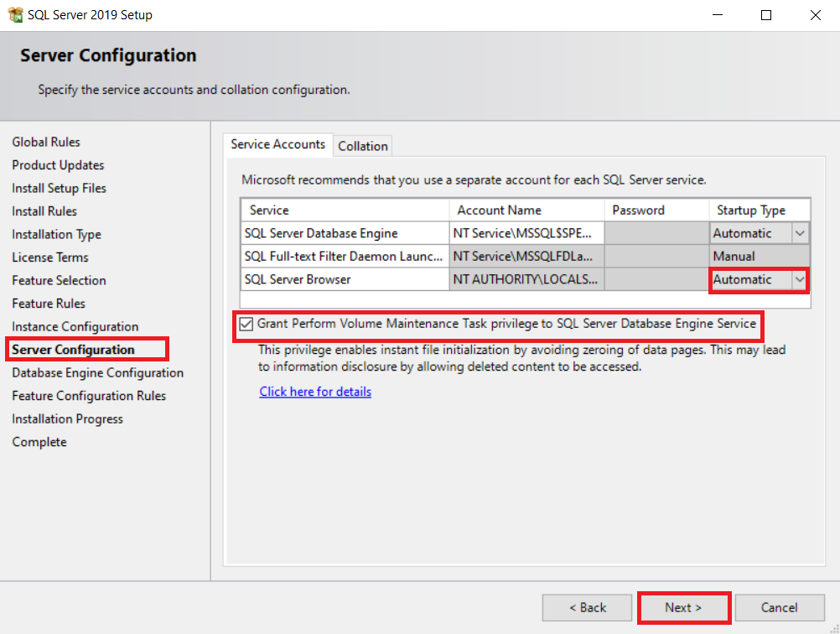Switch to the Service Accounts tab
840x634 pixels.
(x=277, y=144)
